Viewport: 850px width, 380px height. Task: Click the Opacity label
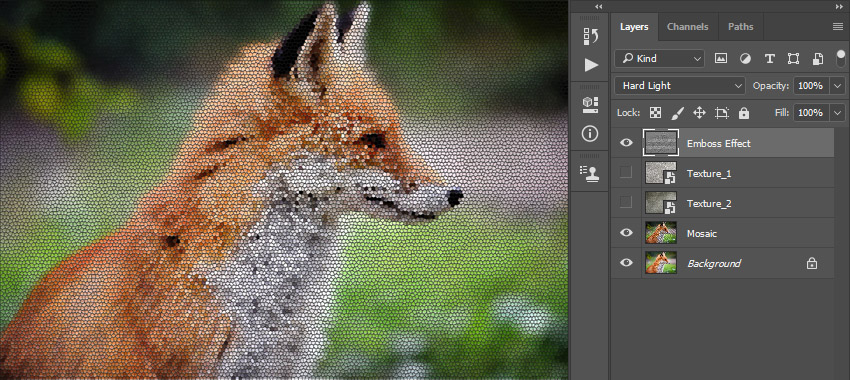771,86
